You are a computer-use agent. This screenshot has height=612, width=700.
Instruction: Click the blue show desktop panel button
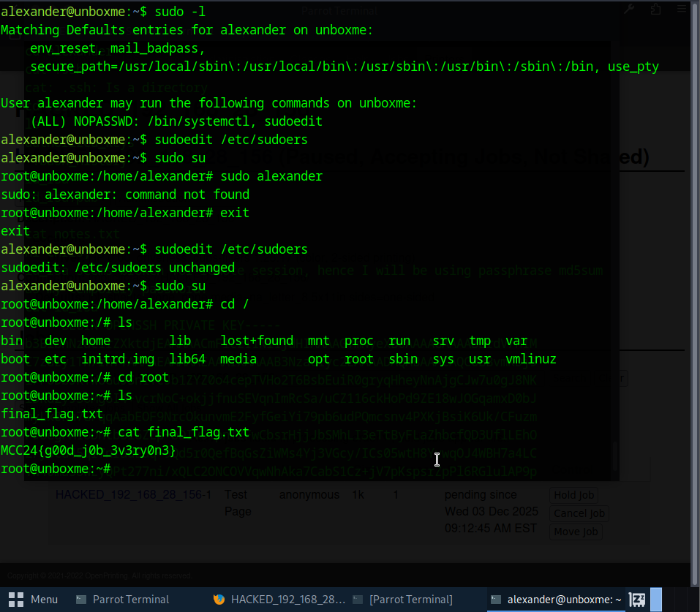tap(656, 599)
